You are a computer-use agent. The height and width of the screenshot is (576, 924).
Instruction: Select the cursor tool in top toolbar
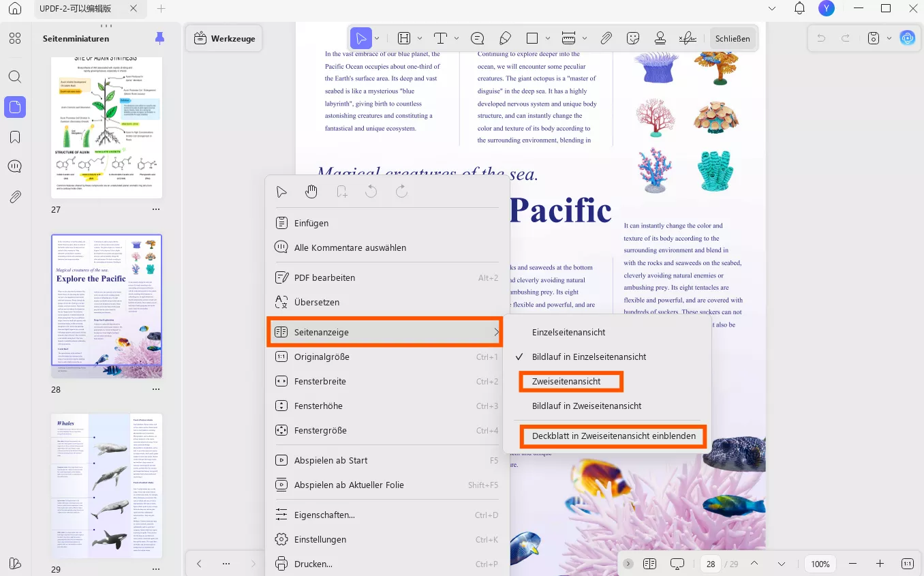[x=360, y=38]
